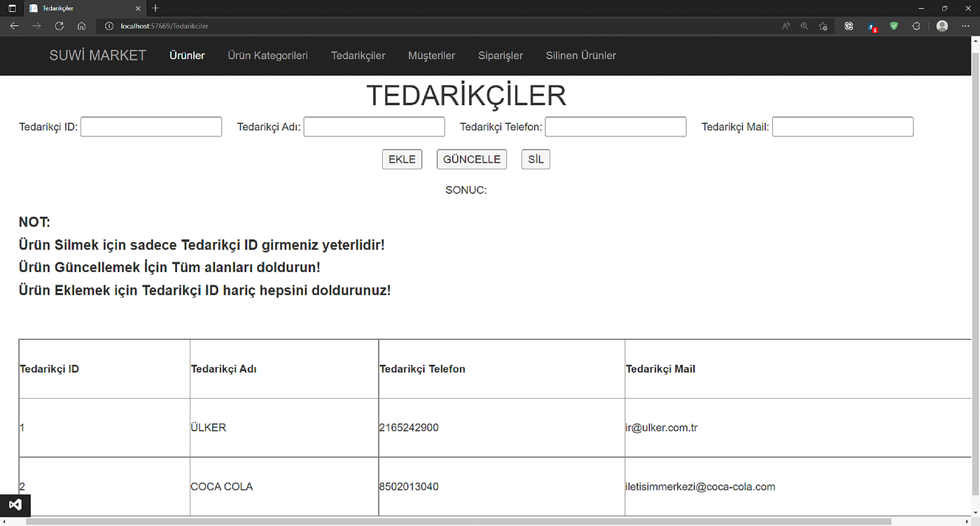The image size is (980, 526).
Task: Go back with the browser back arrow
Action: [14, 26]
